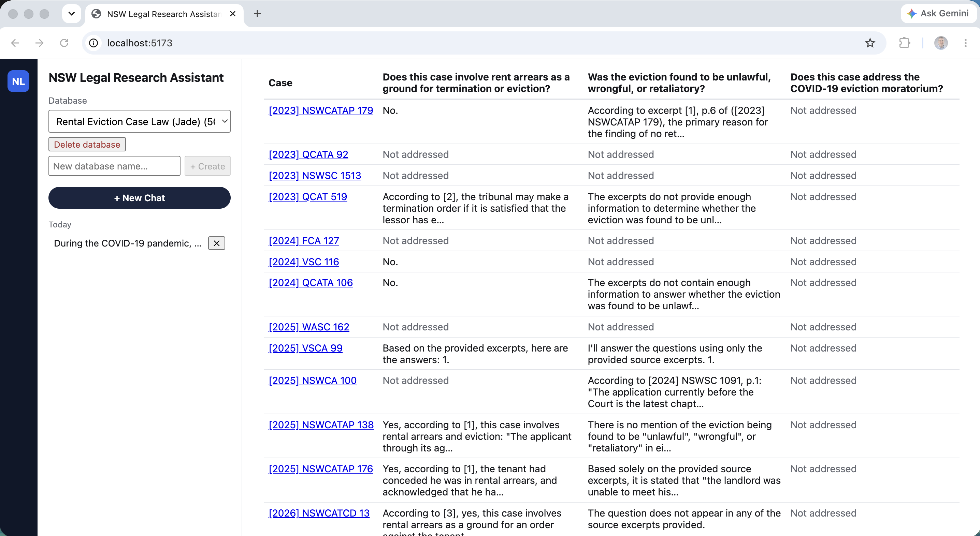This screenshot has width=980, height=536.
Task: Click the NSW Legal Research Assistant heading
Action: (x=136, y=77)
